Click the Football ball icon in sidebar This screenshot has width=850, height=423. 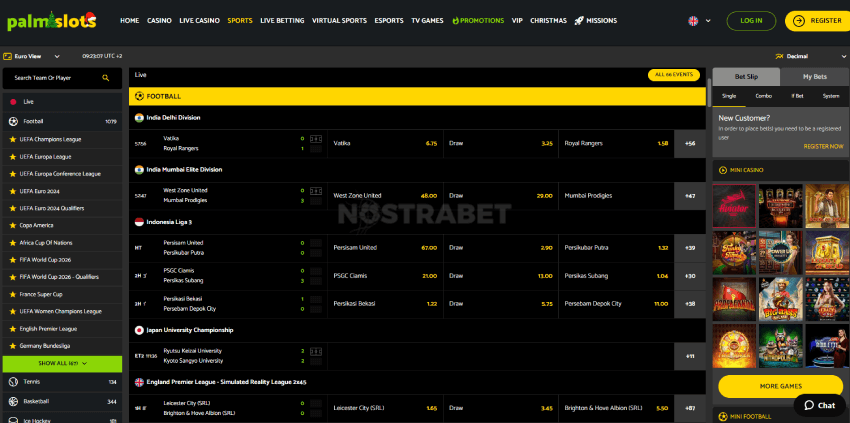pyautogui.click(x=13, y=121)
